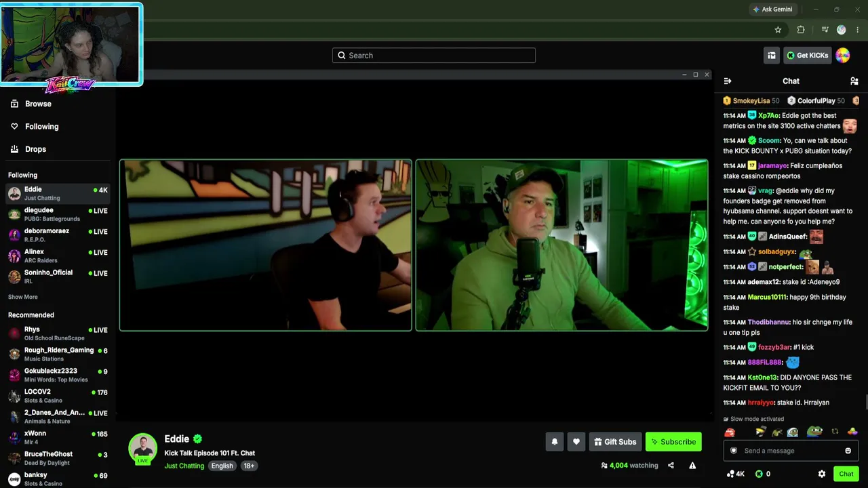Select the red phone emote
Viewport: 868px width, 488px height.
point(730,432)
